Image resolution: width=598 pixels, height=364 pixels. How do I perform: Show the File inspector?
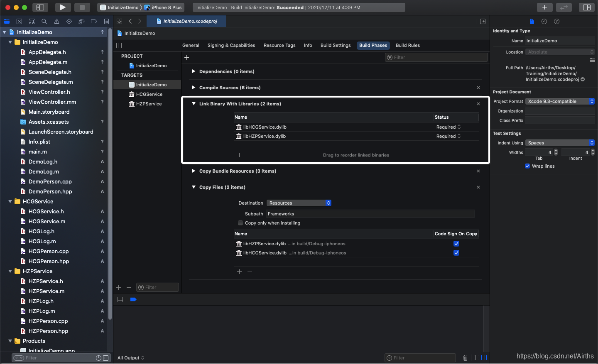(532, 21)
